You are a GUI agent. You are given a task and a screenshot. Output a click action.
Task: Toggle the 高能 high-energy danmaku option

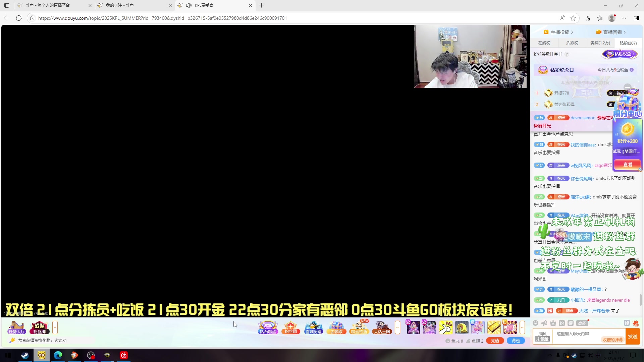(x=582, y=323)
